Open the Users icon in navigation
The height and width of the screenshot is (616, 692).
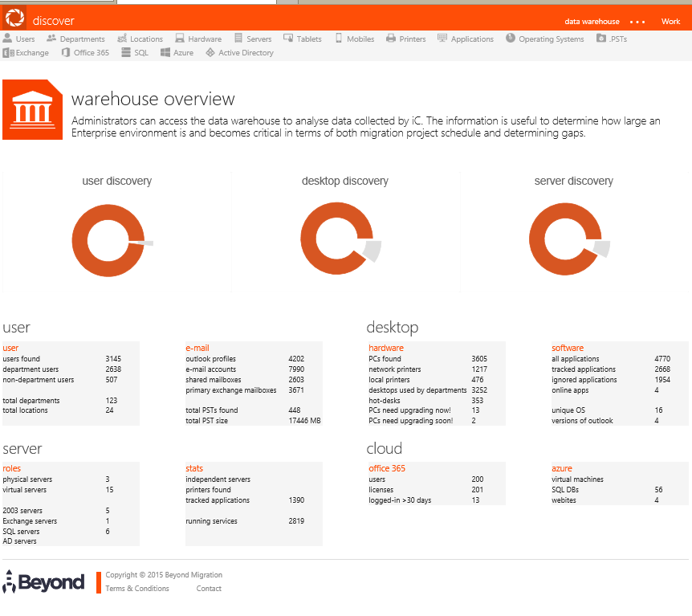click(x=7, y=38)
